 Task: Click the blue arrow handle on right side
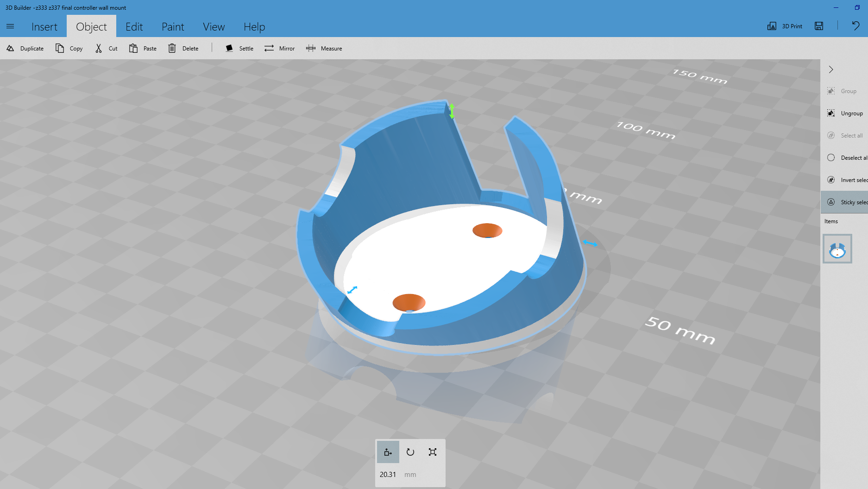pyautogui.click(x=590, y=243)
